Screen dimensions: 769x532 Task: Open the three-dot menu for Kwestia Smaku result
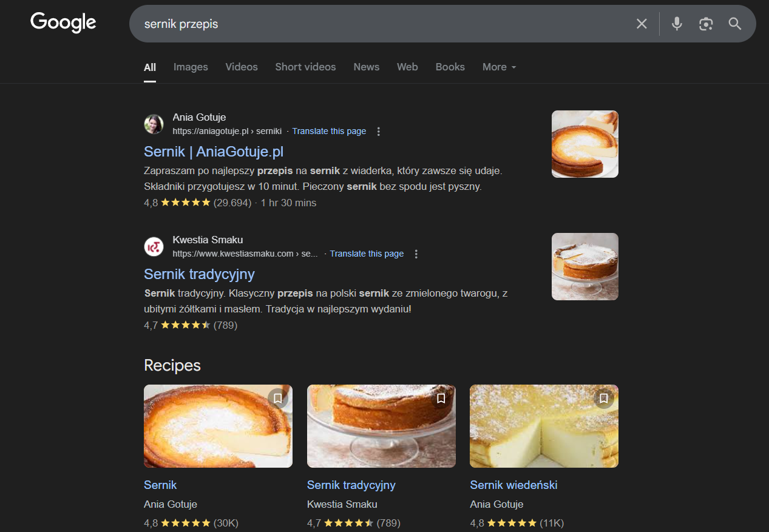(416, 254)
